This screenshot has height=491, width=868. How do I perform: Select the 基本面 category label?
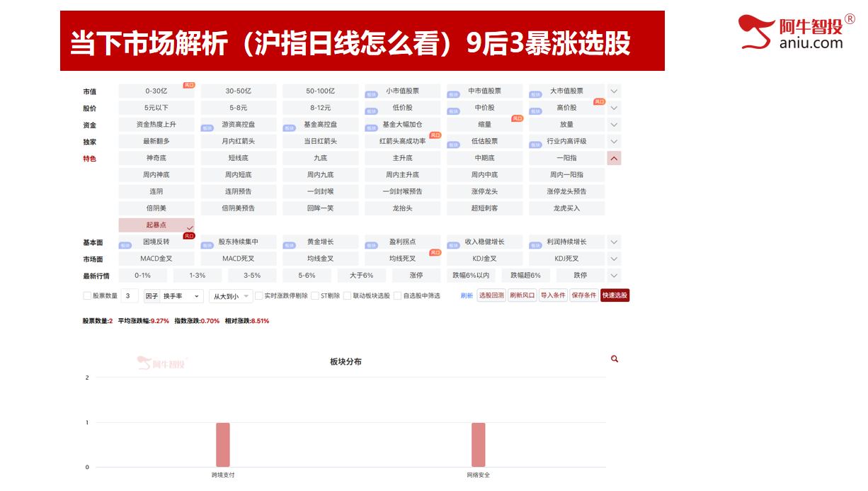coord(93,242)
